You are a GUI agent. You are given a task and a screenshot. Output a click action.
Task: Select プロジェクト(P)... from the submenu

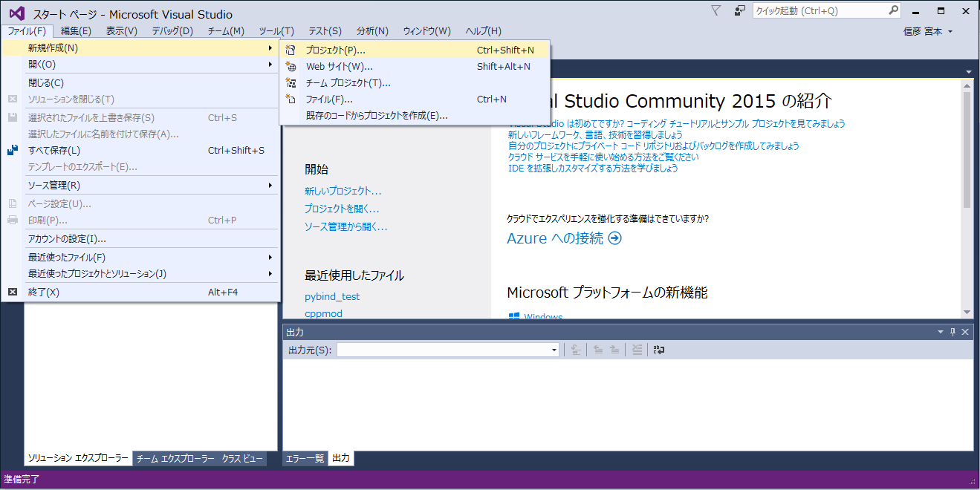[336, 50]
